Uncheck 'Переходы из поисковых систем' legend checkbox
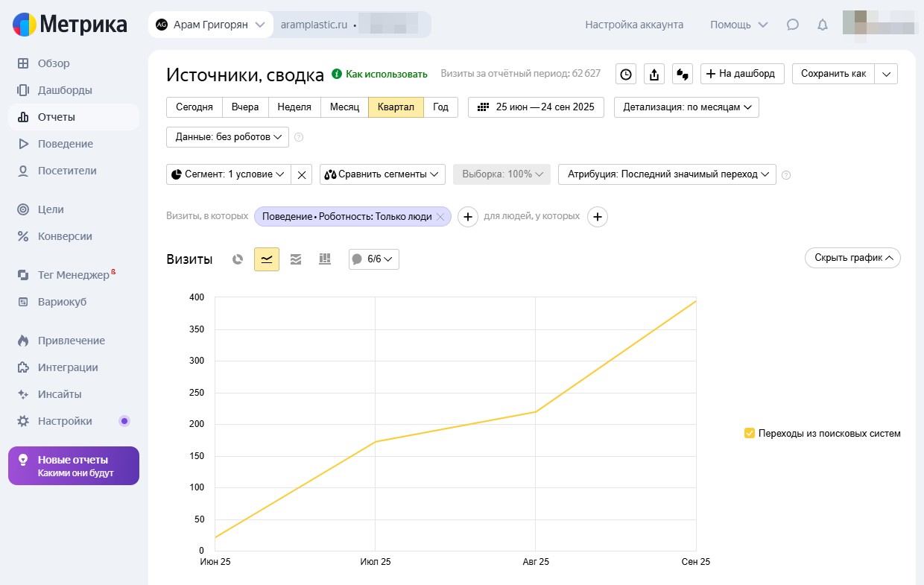Viewport: 924px width, 585px height. 750,433
